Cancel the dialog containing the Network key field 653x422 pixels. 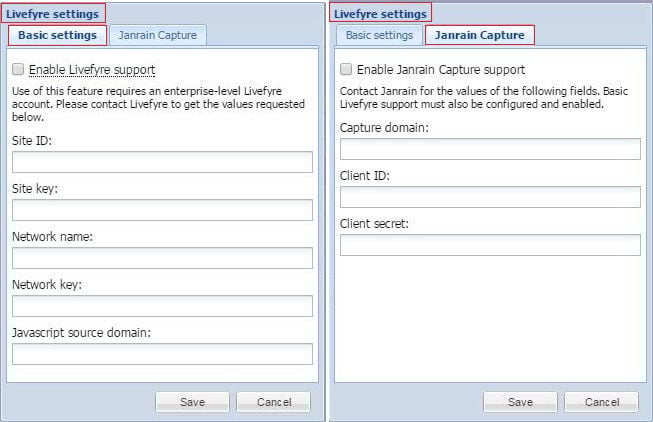point(273,402)
